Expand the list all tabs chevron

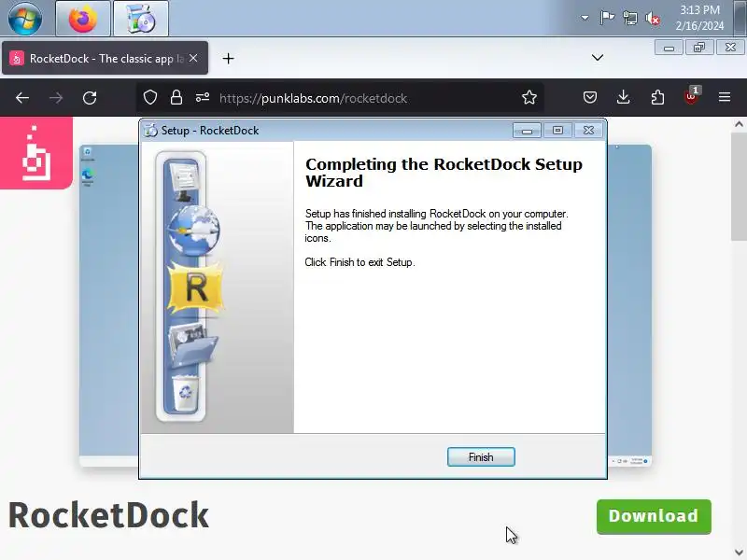(597, 58)
